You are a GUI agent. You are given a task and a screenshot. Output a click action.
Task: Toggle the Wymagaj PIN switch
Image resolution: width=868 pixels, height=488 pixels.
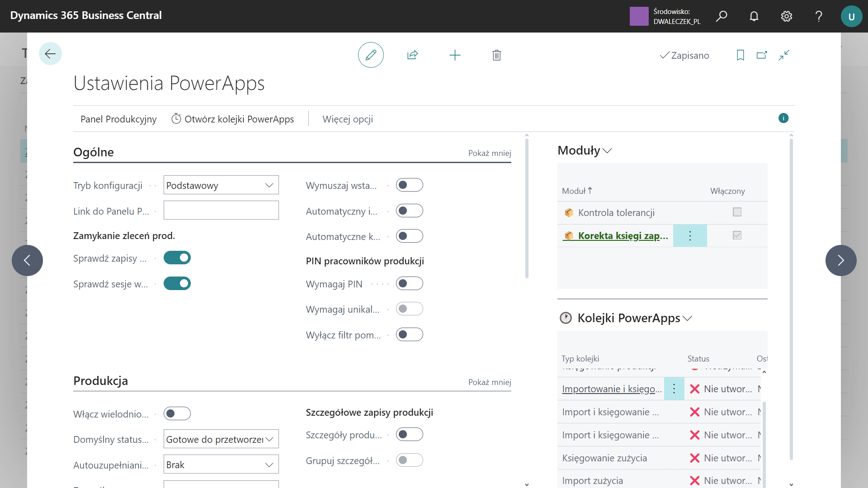409,284
